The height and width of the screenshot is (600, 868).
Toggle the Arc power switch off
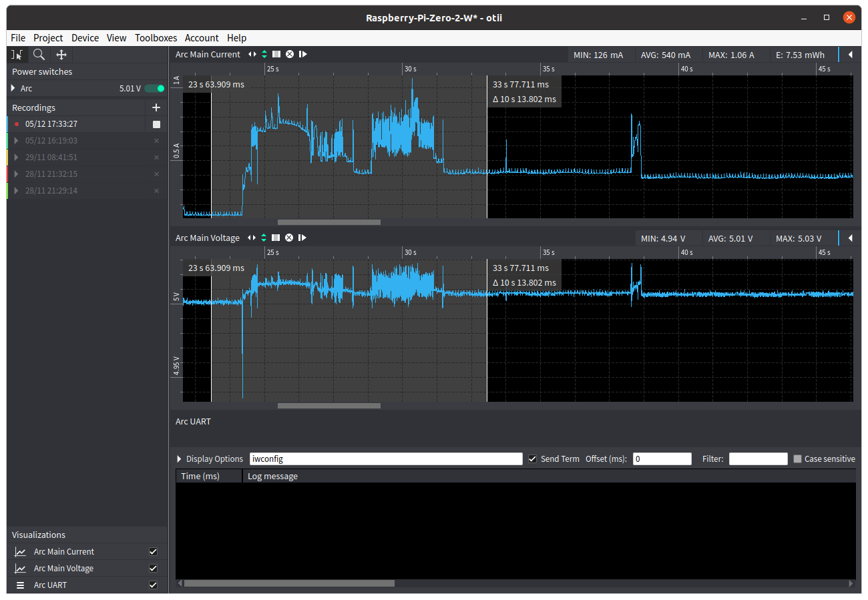coord(155,89)
